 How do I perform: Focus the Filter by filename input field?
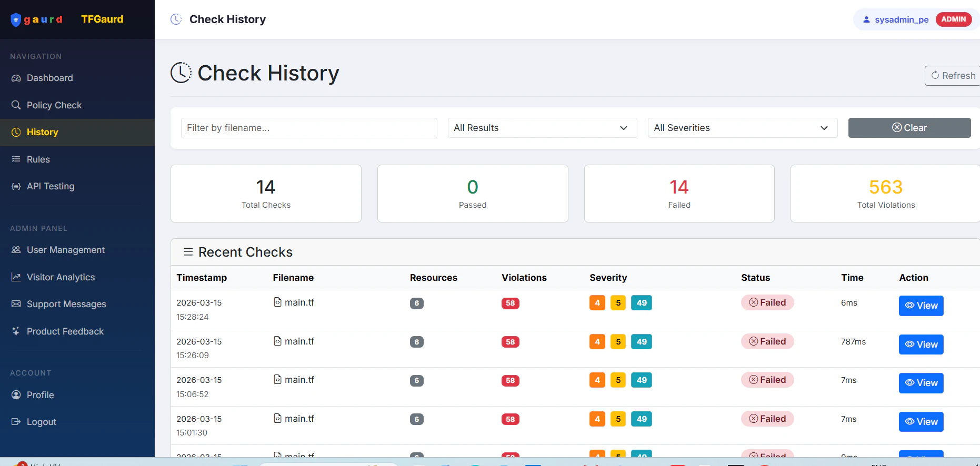tap(309, 128)
